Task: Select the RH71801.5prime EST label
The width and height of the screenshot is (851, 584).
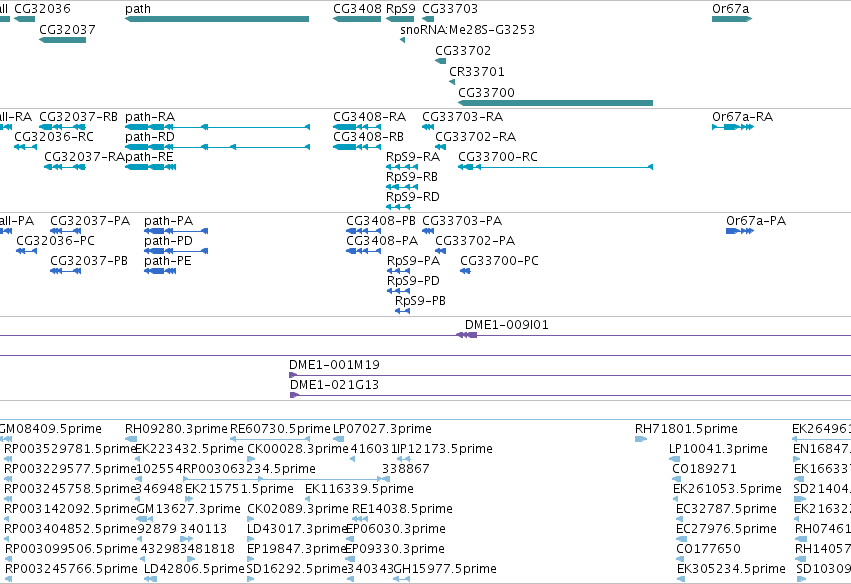Action: 687,429
